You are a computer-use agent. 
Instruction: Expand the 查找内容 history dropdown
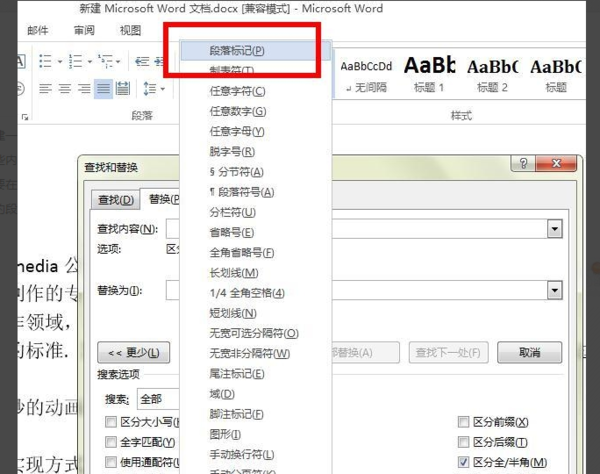click(x=554, y=229)
